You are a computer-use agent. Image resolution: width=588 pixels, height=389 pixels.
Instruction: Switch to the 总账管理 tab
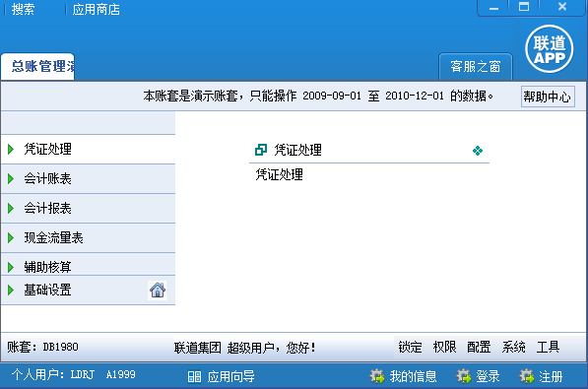(37, 66)
